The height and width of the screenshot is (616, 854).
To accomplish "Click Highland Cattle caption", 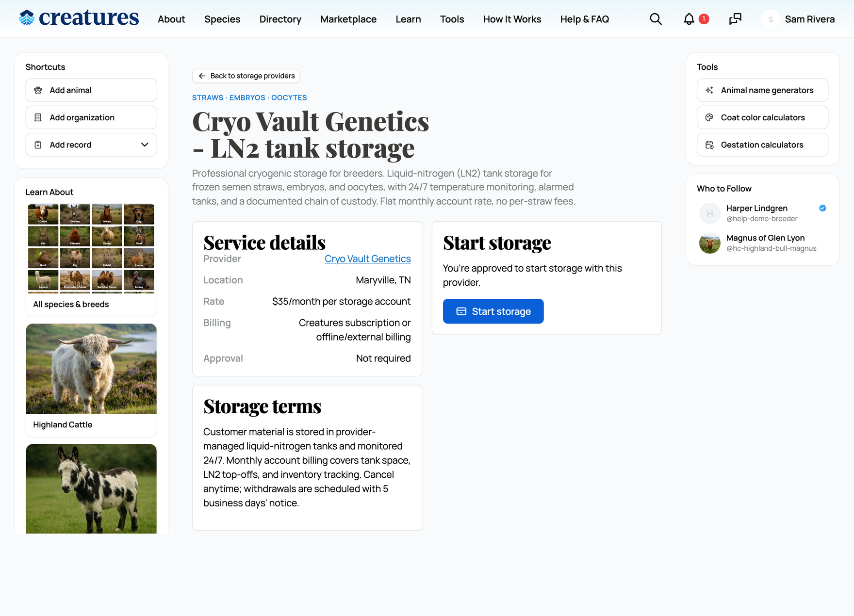I will click(63, 424).
